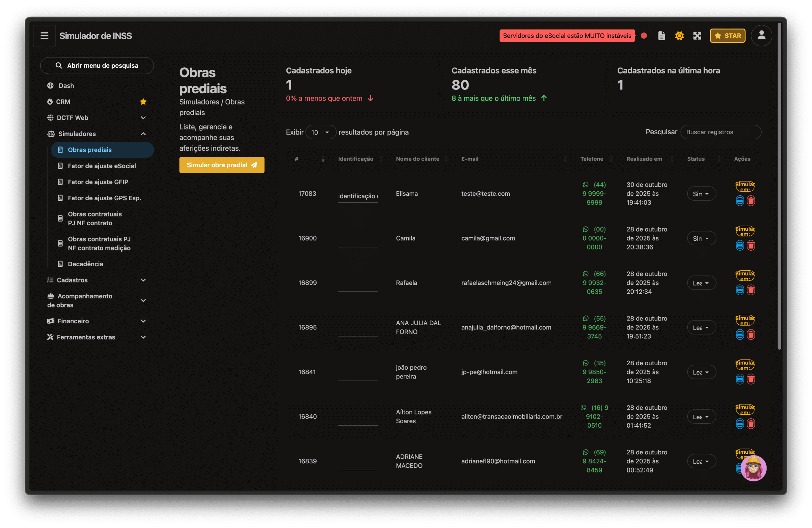Open the user profile avatar icon
The width and height of the screenshot is (812, 528).
pyautogui.click(x=761, y=36)
